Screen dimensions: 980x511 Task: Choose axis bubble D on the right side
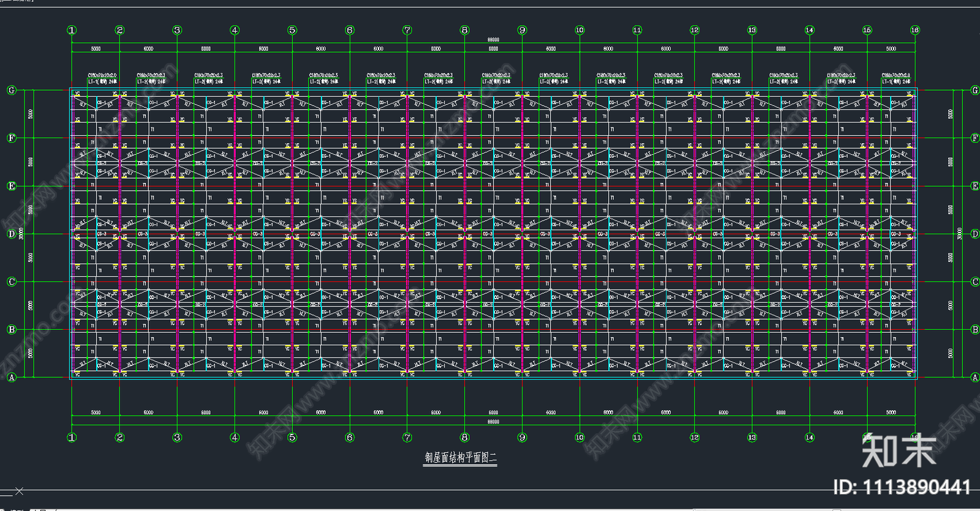[x=975, y=234]
